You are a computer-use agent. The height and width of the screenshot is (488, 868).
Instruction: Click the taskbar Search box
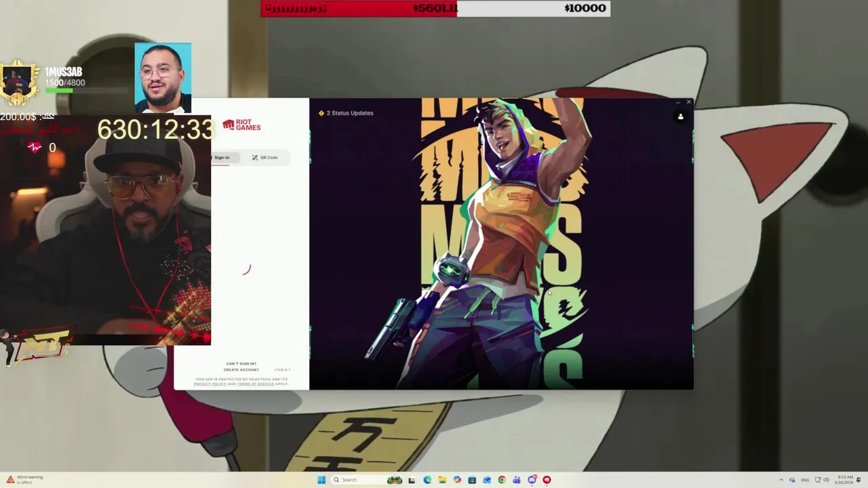click(x=367, y=480)
